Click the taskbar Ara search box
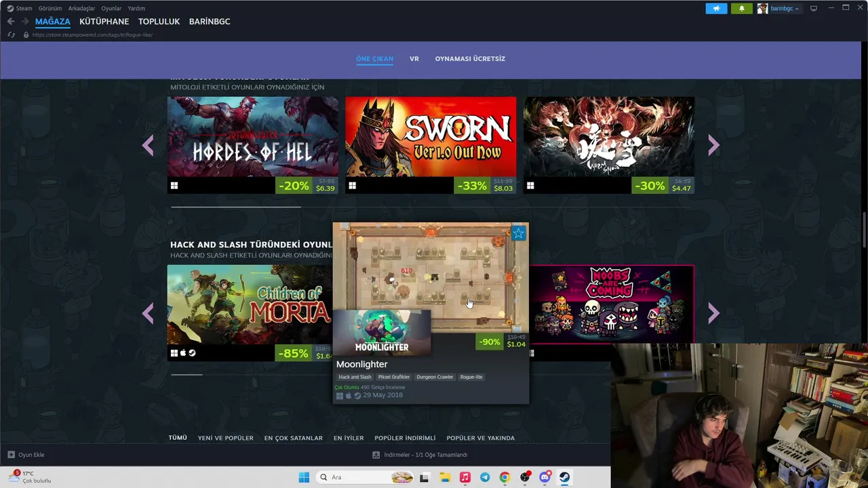Screen dimensions: 868x488 [x=365, y=477]
